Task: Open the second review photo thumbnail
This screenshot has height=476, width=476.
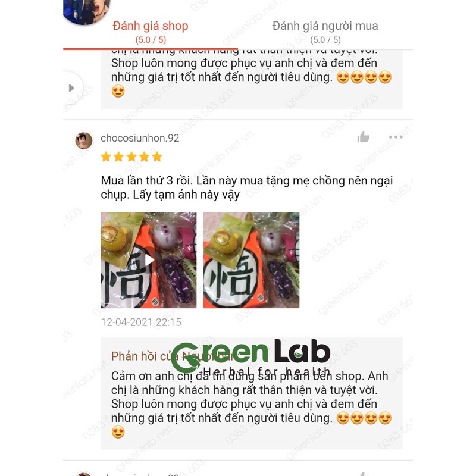Action: [x=251, y=260]
